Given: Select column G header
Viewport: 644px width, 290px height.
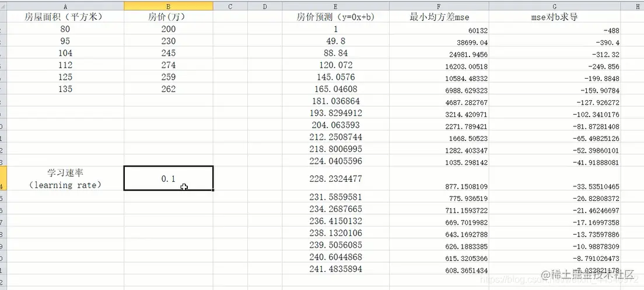Looking at the screenshot, I should [555, 6].
